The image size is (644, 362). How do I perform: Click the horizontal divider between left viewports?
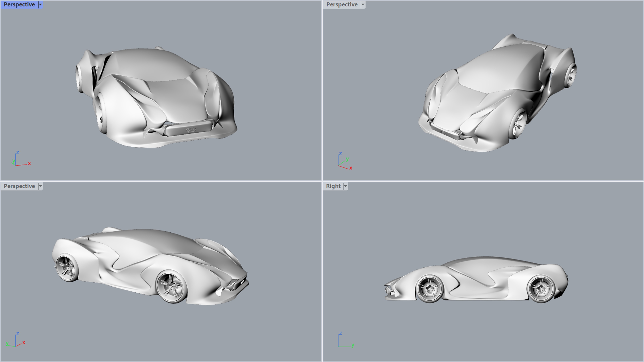pos(160,181)
